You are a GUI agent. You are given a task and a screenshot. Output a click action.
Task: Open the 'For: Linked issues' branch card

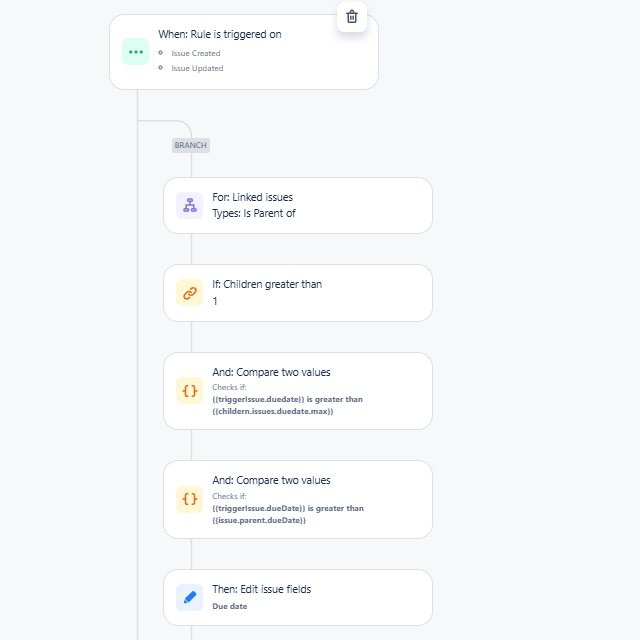pos(298,205)
